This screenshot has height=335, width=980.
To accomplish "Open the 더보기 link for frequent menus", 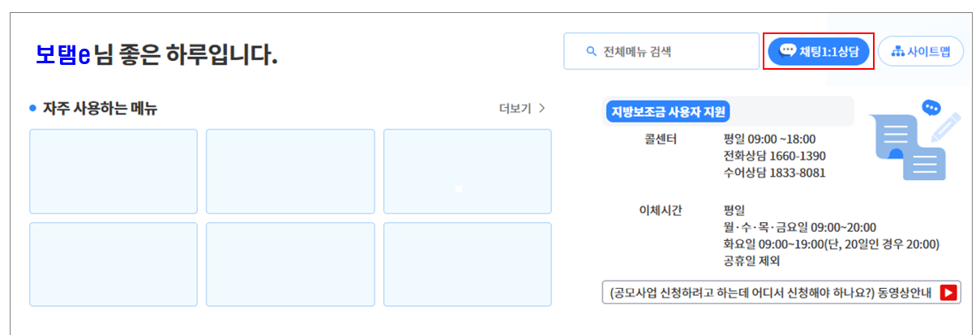I will click(516, 108).
